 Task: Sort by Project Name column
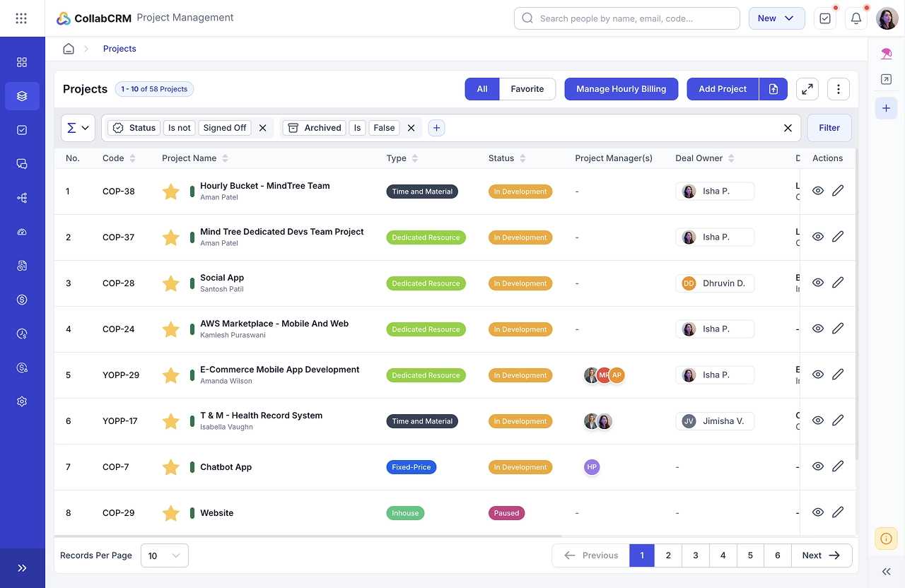pyautogui.click(x=225, y=158)
